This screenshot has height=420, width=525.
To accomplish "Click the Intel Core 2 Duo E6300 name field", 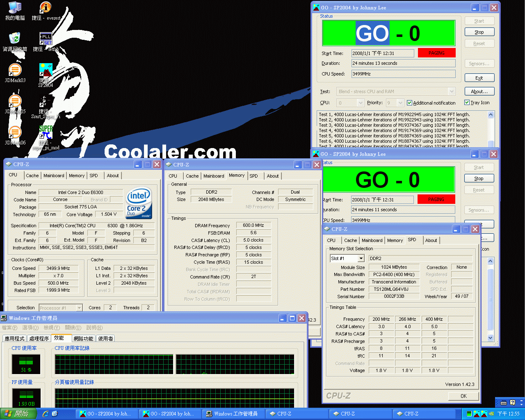I will click(80, 192).
